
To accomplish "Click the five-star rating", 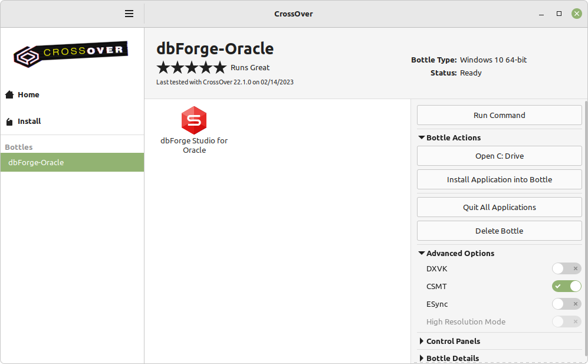I will pyautogui.click(x=192, y=67).
